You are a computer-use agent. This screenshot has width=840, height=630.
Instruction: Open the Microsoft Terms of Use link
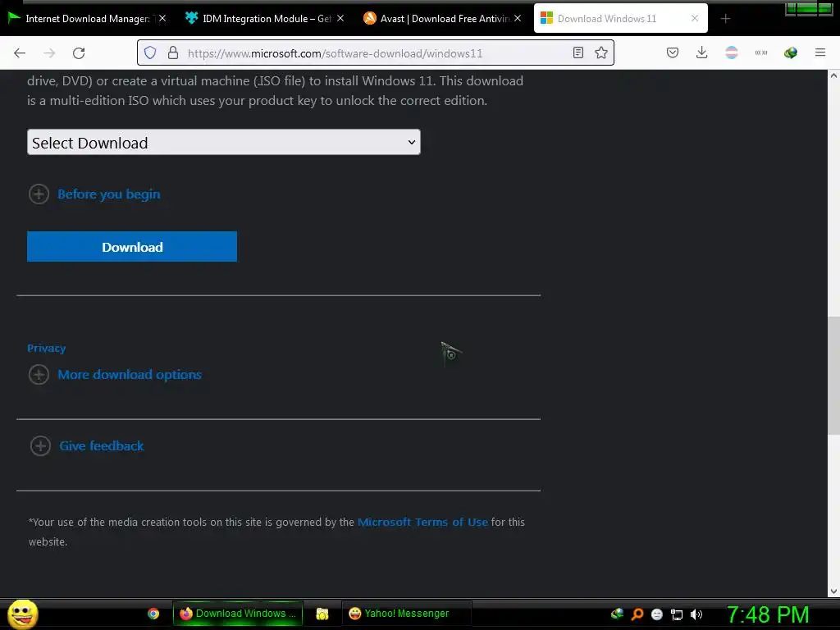point(422,522)
